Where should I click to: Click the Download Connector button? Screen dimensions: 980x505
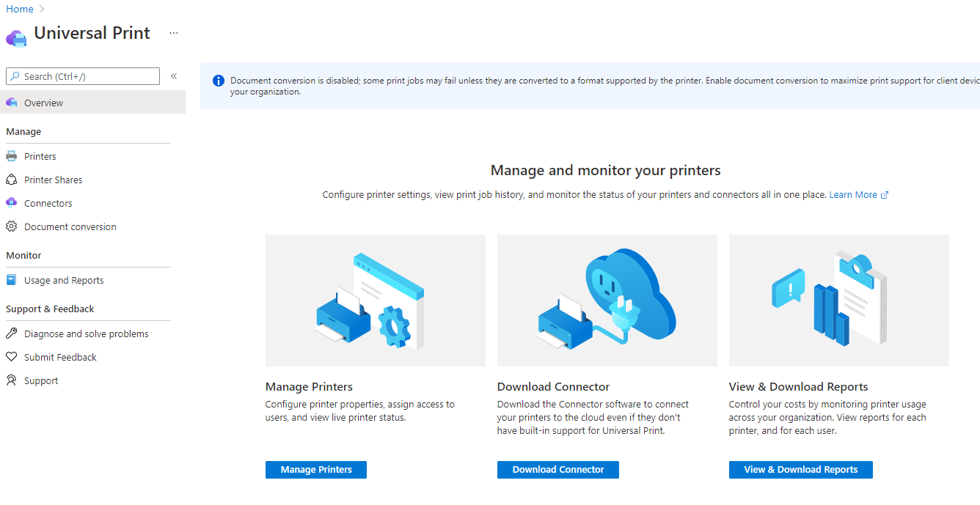click(558, 470)
